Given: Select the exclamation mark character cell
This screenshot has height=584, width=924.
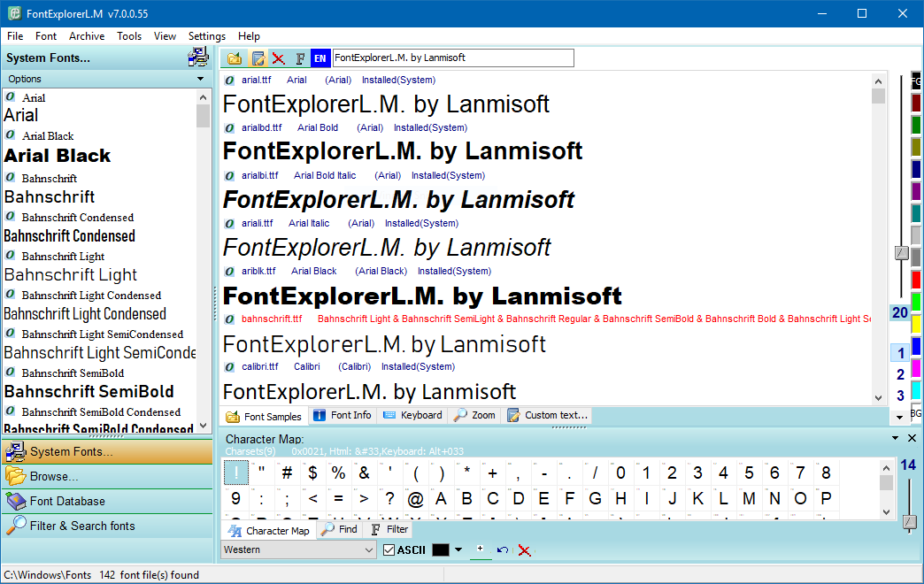Looking at the screenshot, I should [x=236, y=473].
